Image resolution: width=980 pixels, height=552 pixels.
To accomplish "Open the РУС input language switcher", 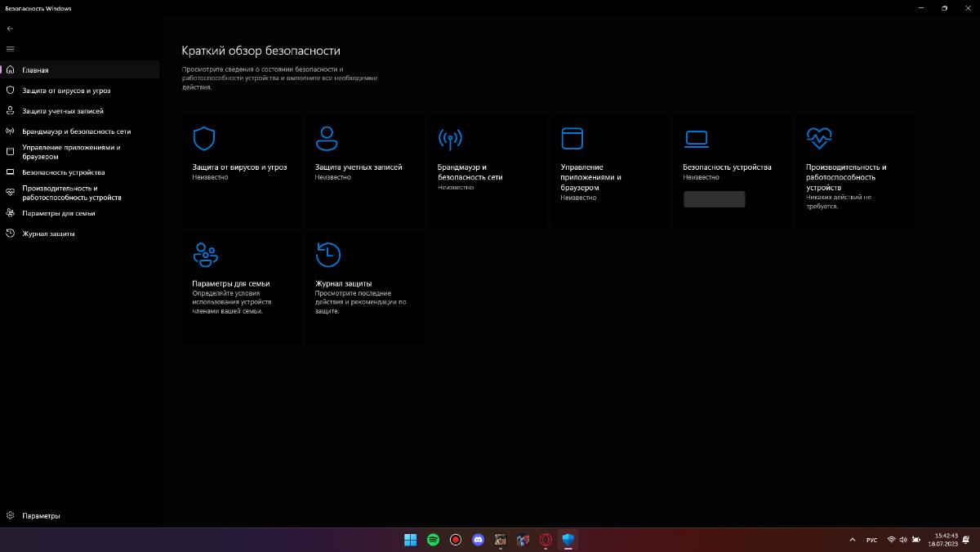I will (871, 540).
